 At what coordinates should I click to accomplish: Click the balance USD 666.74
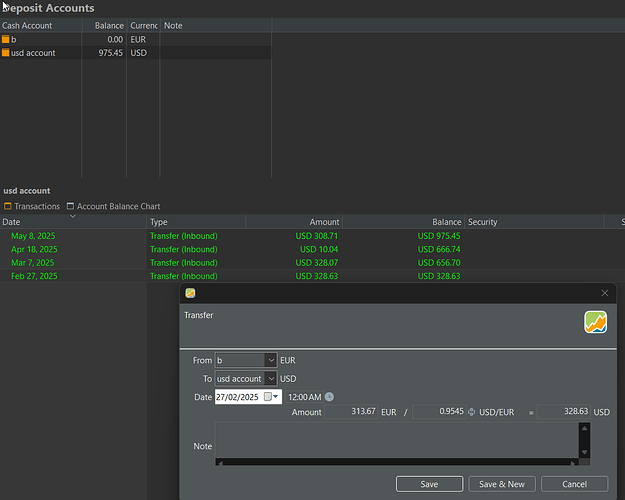pyautogui.click(x=439, y=249)
